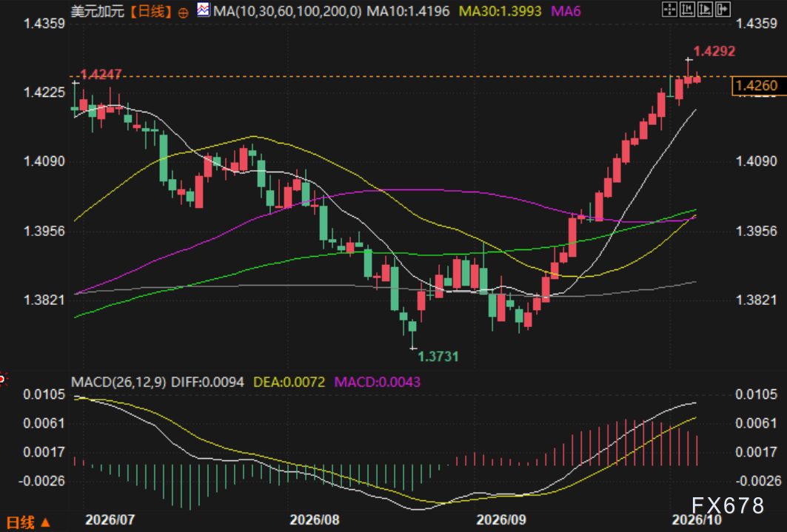Click the 1.4090 level on the left price axis
Image resolution: width=787 pixels, height=532 pixels.
(44, 161)
